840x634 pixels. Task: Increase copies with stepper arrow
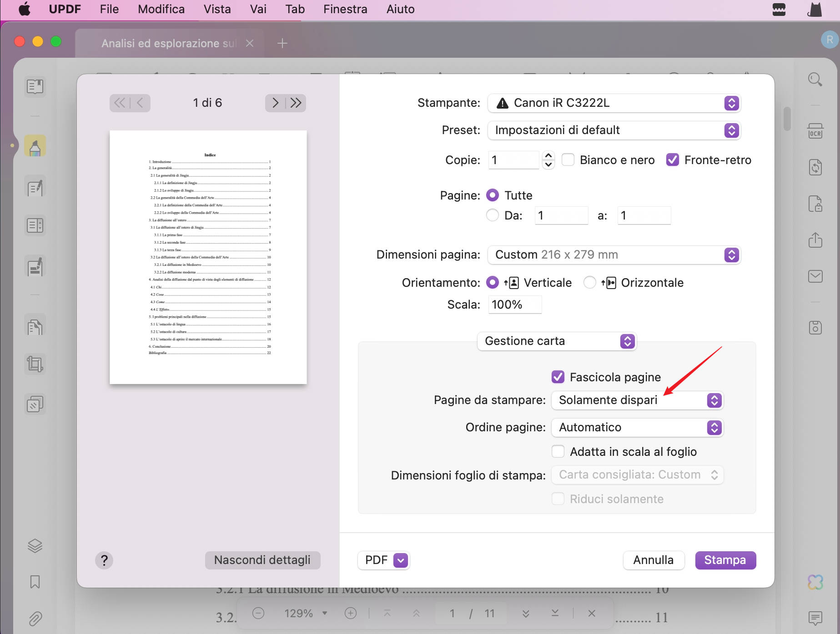coord(548,155)
